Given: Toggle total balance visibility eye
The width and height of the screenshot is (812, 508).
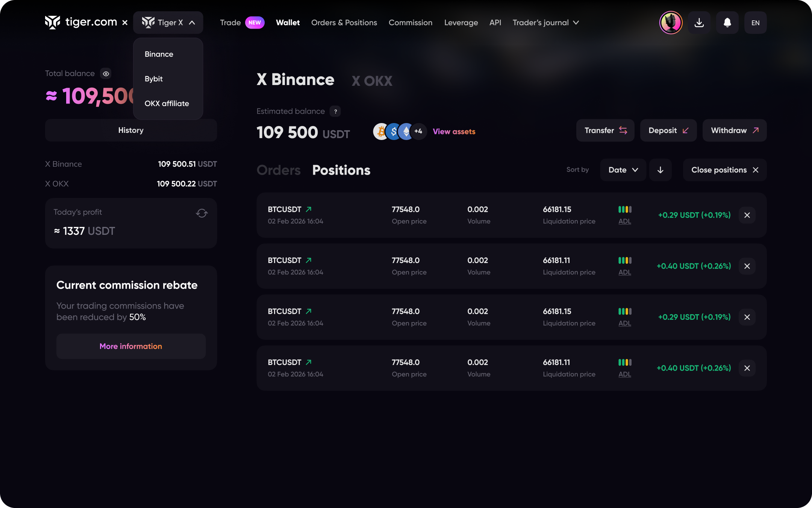Looking at the screenshot, I should pos(106,74).
